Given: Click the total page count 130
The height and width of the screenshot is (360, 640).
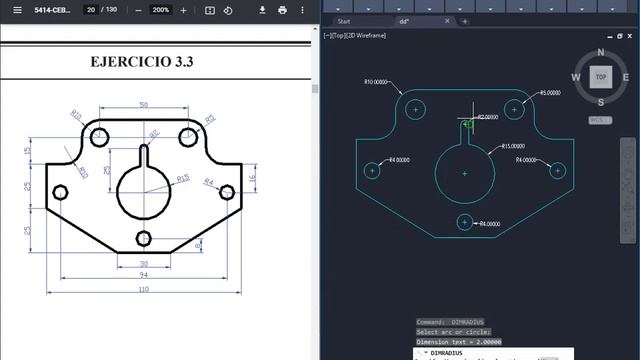Looking at the screenshot, I should (x=111, y=10).
